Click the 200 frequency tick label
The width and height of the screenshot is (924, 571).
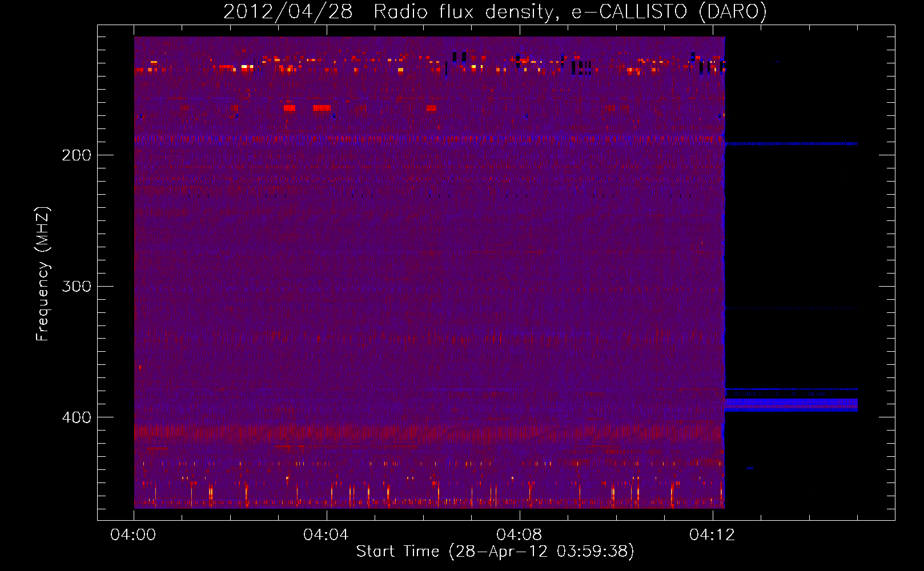[77, 155]
